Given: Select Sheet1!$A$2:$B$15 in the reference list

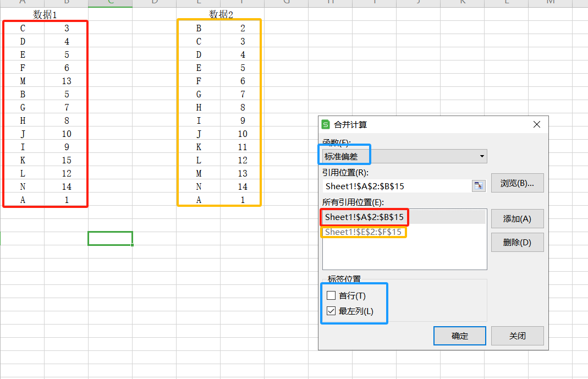Looking at the screenshot, I should 364,217.
